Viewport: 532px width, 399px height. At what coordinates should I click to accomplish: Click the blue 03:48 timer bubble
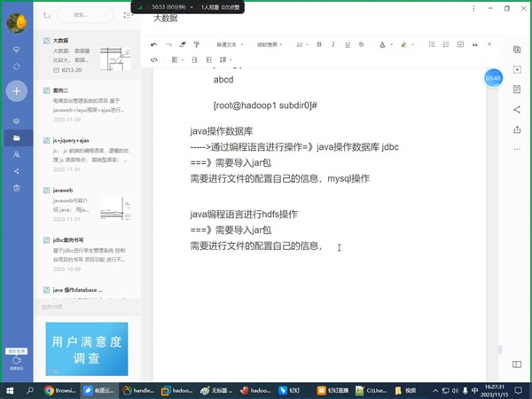tap(493, 78)
